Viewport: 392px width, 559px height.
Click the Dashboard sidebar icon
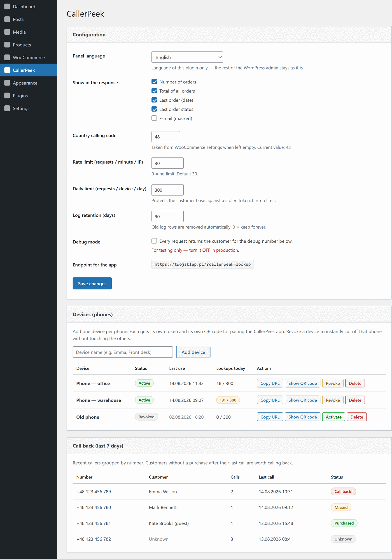pos(7,6)
